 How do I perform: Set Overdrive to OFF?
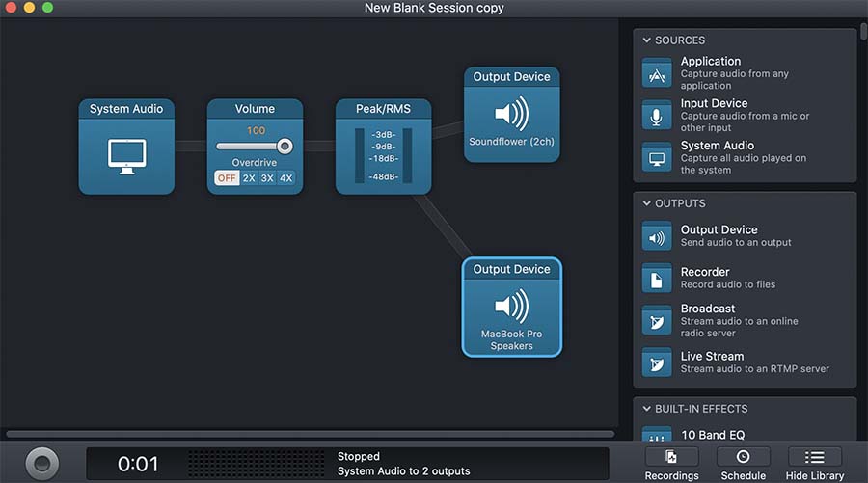click(x=227, y=178)
